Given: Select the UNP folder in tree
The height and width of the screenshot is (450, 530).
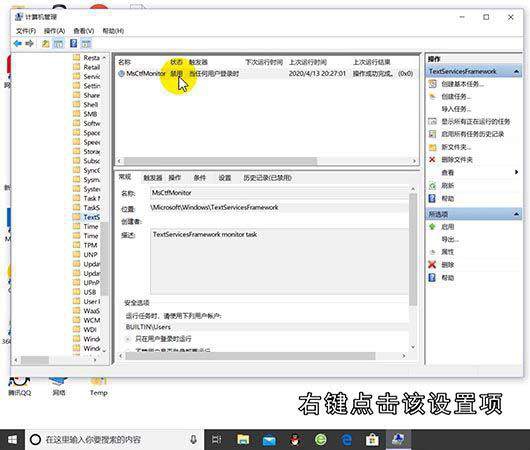Looking at the screenshot, I should [90, 255].
